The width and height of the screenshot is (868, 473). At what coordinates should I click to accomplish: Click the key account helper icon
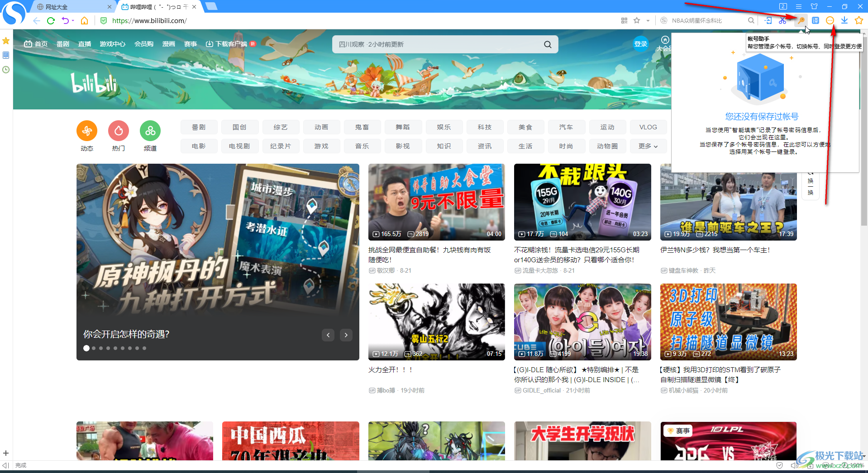click(x=801, y=20)
